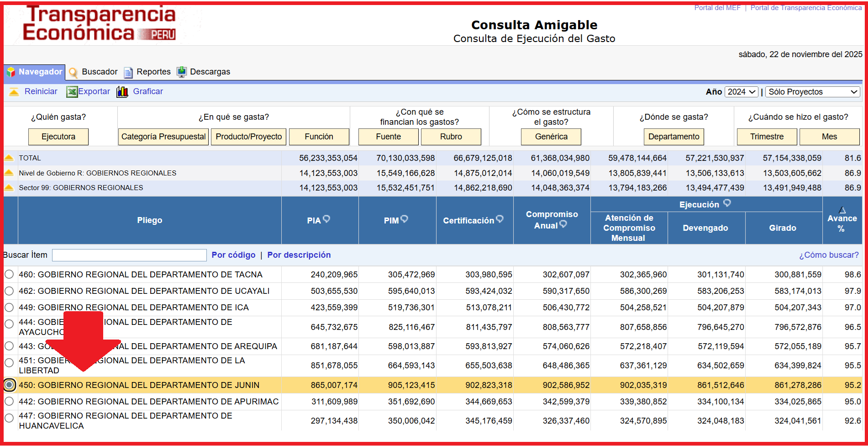This screenshot has width=868, height=446.
Task: Open the Portal del MEF link
Action: (x=717, y=8)
